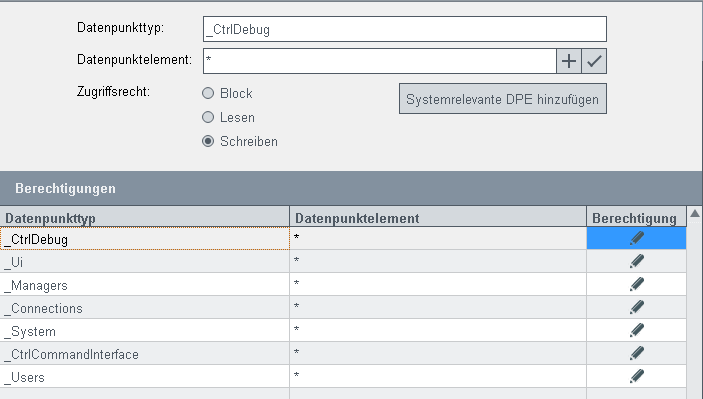Image resolution: width=703 pixels, height=399 pixels.
Task: Click the pencil icon for _CtrlCommandInterface
Action: (x=636, y=353)
